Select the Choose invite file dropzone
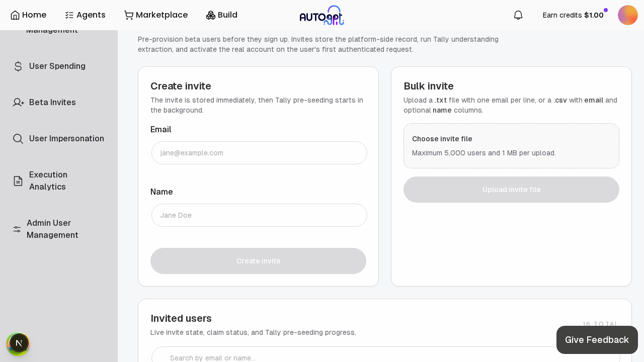This screenshot has height=362, width=644. [511, 146]
